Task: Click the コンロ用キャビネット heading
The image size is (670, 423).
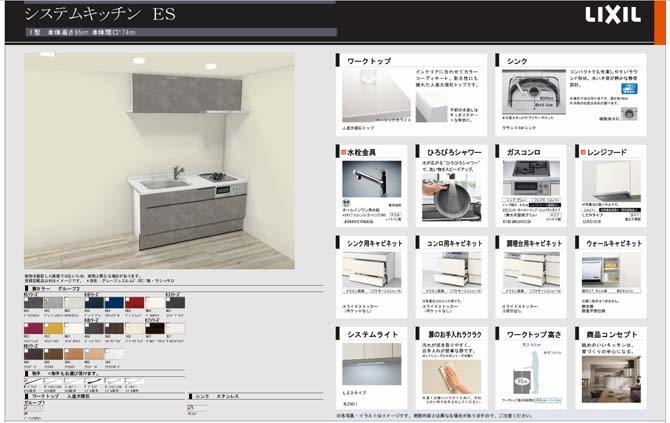Action: tap(454, 243)
